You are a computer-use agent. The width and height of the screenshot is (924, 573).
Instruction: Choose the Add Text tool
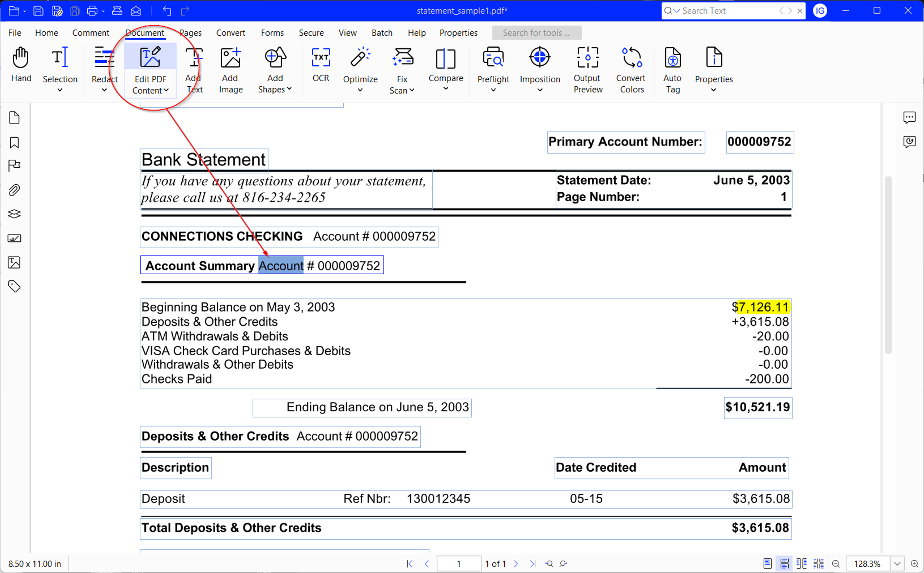pyautogui.click(x=194, y=70)
